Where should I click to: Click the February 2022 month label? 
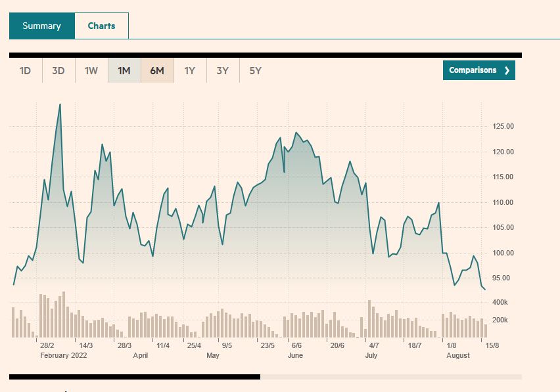[64, 355]
